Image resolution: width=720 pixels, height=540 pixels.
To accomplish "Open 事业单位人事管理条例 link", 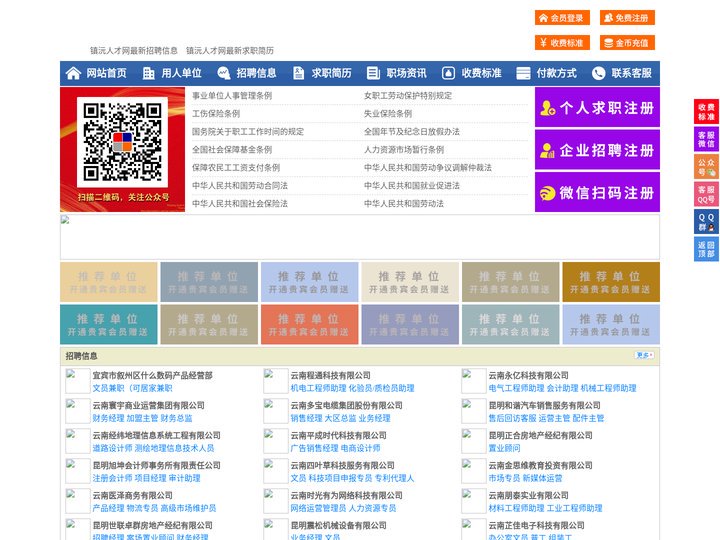I will (x=232, y=96).
